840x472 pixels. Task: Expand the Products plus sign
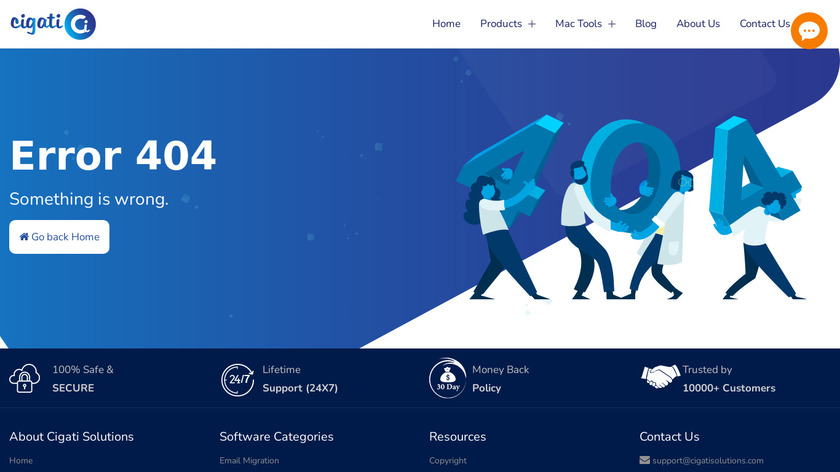pyautogui.click(x=531, y=24)
